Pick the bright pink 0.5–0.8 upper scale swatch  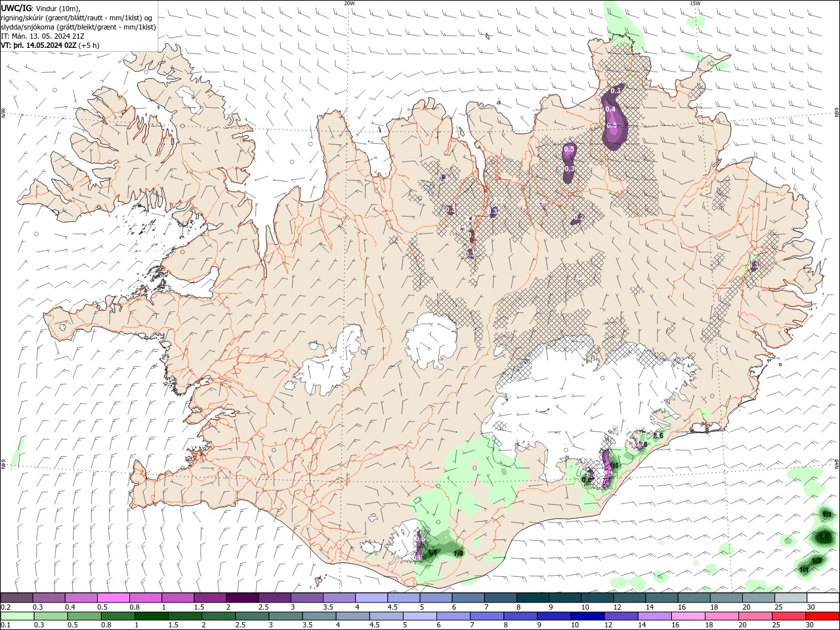point(113,597)
